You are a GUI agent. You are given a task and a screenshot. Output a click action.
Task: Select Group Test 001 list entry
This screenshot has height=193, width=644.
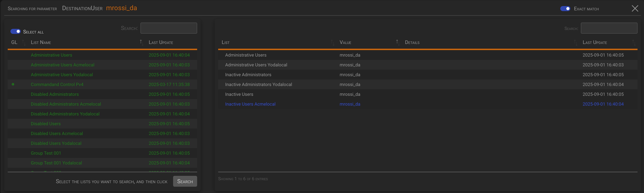(46, 153)
